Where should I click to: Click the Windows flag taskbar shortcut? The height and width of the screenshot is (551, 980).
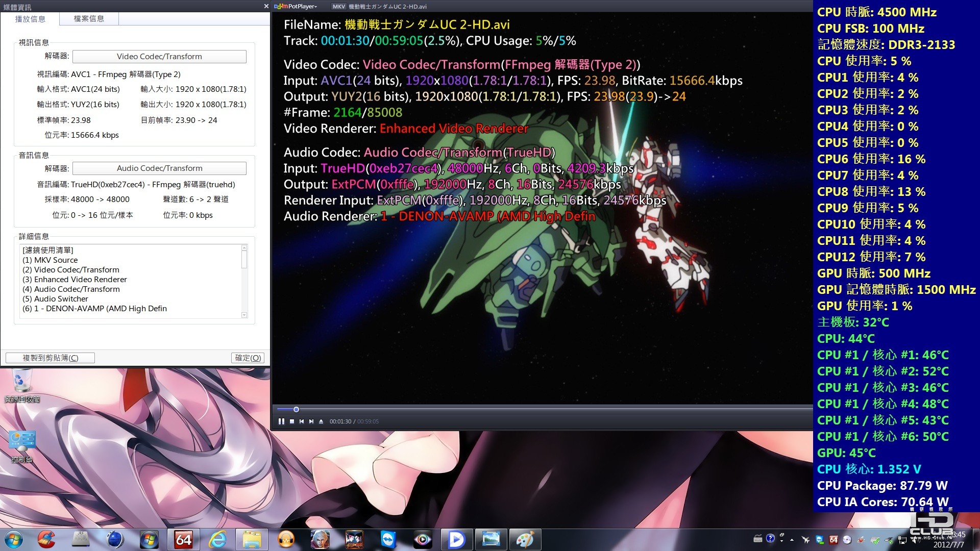coord(150,540)
